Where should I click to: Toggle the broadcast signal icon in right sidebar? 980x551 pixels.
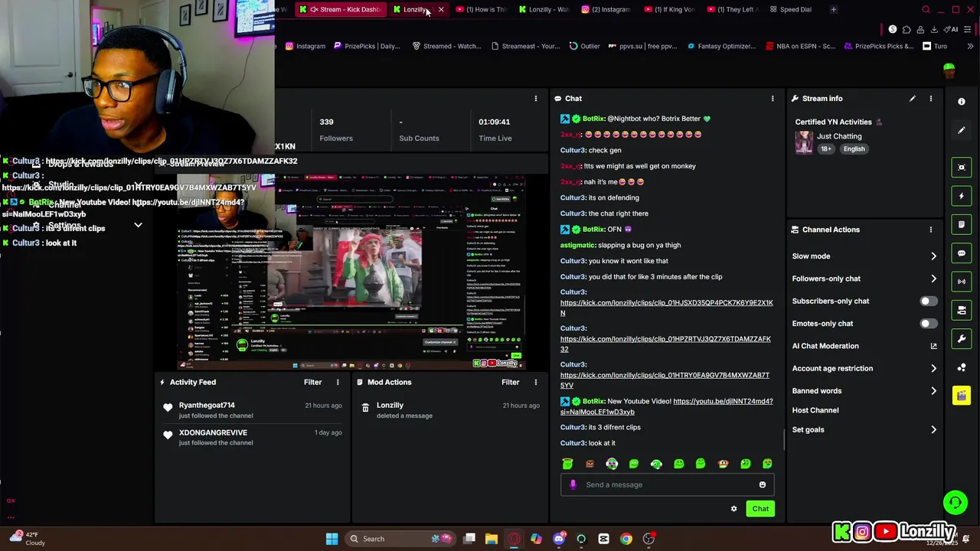962,282
